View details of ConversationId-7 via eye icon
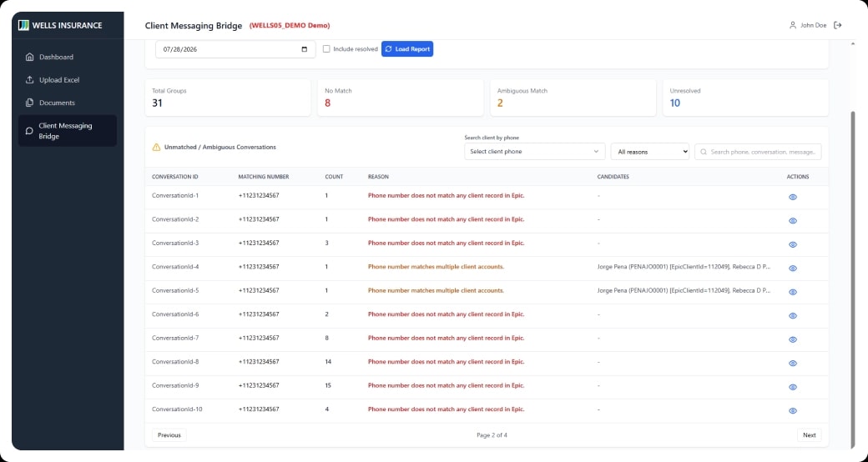 (x=793, y=339)
